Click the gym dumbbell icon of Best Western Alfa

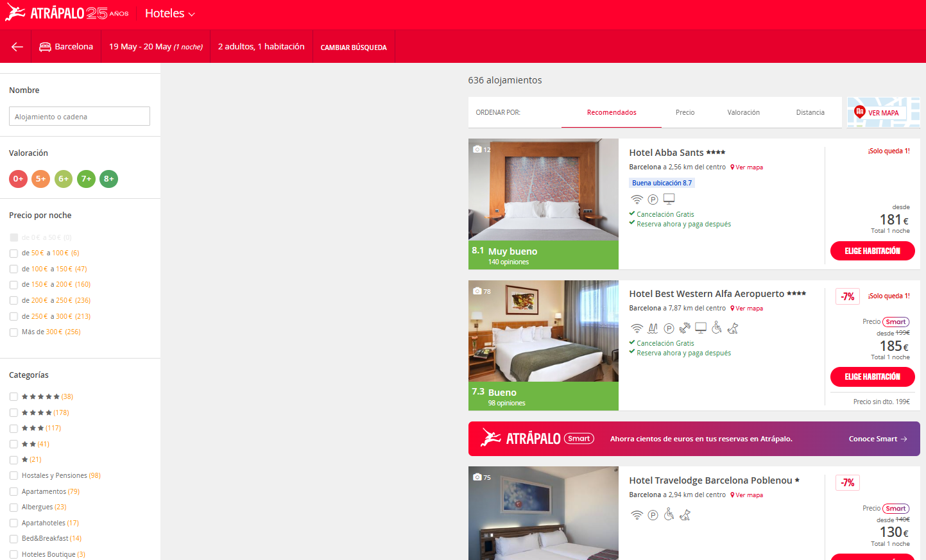click(685, 328)
